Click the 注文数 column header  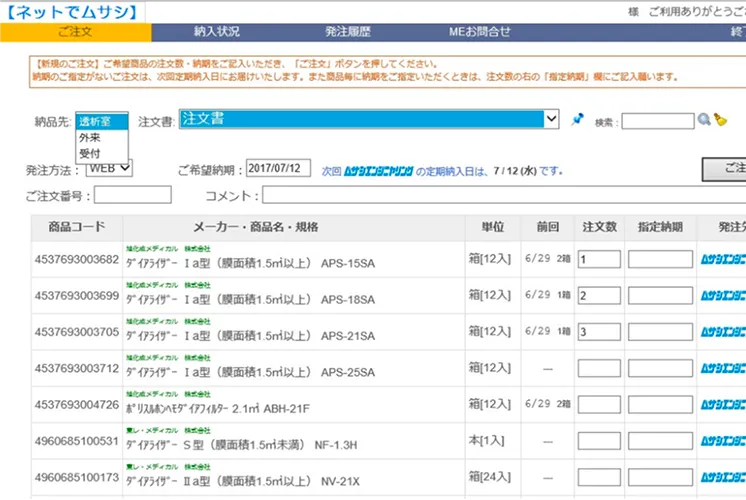599,227
